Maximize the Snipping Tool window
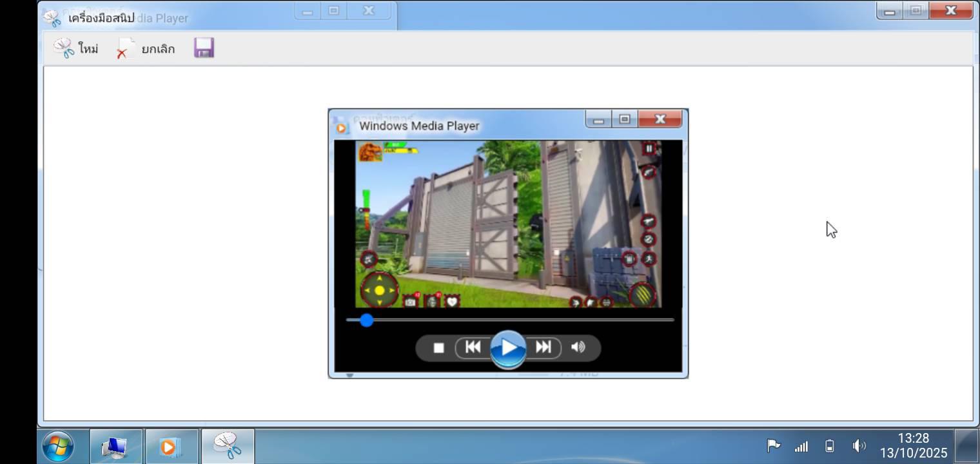This screenshot has height=464, width=980. click(x=916, y=11)
